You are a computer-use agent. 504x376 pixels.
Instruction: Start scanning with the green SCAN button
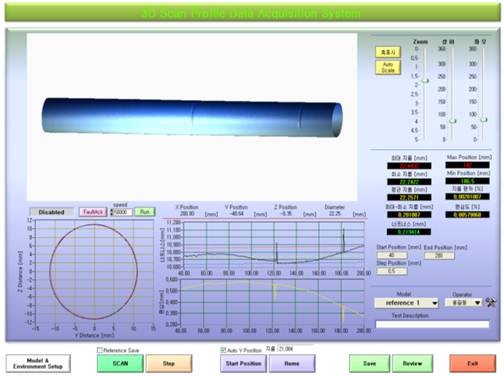(x=120, y=363)
